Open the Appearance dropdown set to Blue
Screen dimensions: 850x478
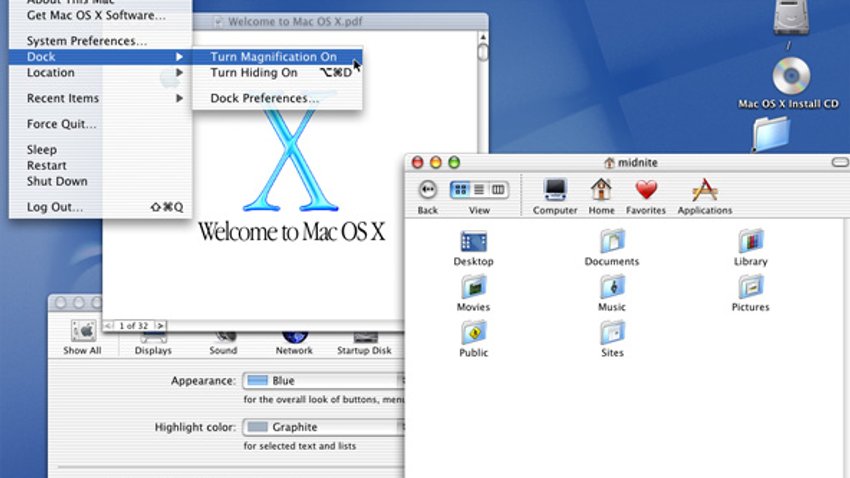tap(324, 380)
